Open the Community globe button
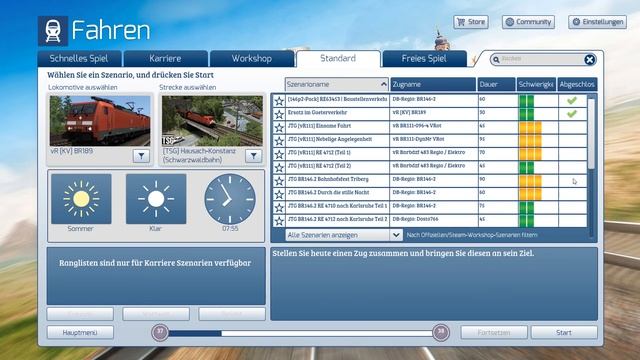 528,22
